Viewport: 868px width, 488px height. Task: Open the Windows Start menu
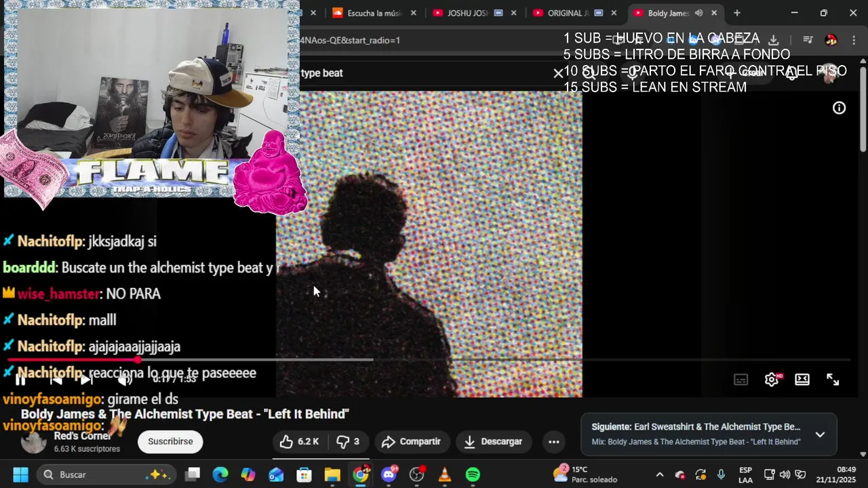(x=20, y=474)
